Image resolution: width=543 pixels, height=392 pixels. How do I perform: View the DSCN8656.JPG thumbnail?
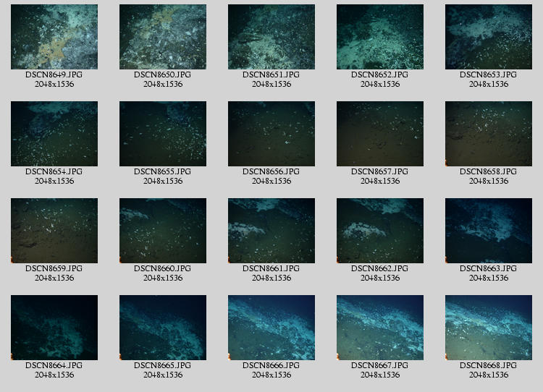271,134
